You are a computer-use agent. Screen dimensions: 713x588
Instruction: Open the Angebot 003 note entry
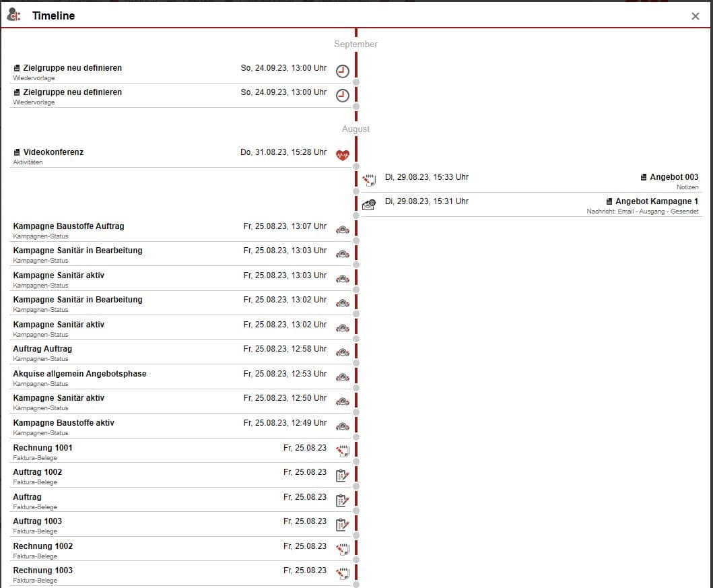[x=673, y=177]
